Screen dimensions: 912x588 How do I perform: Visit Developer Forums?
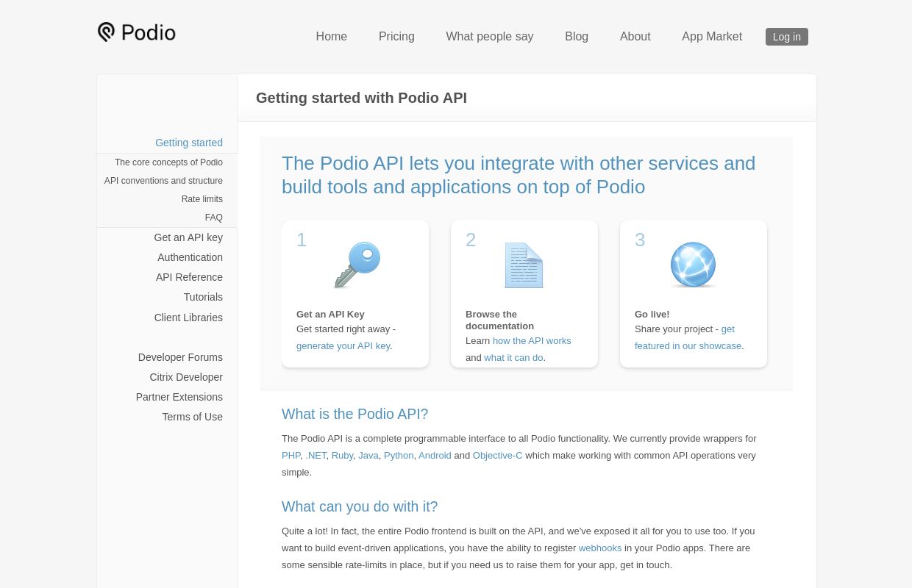coord(180,357)
